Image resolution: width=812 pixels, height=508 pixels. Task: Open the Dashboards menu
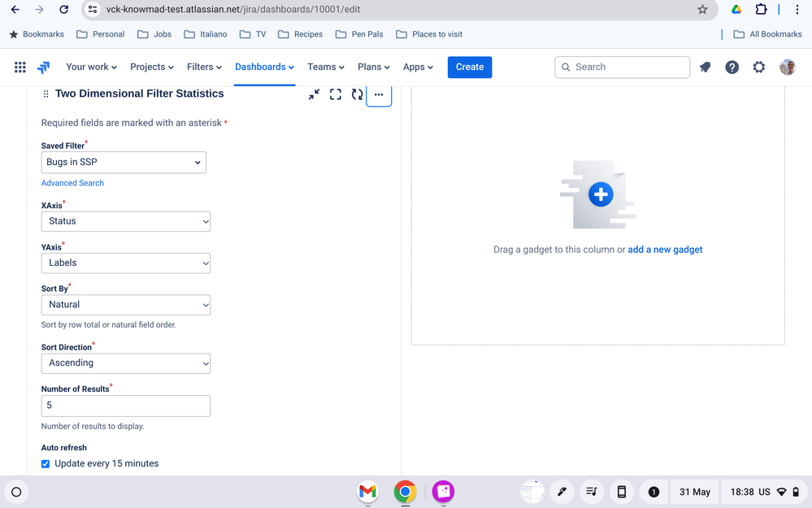(x=265, y=67)
